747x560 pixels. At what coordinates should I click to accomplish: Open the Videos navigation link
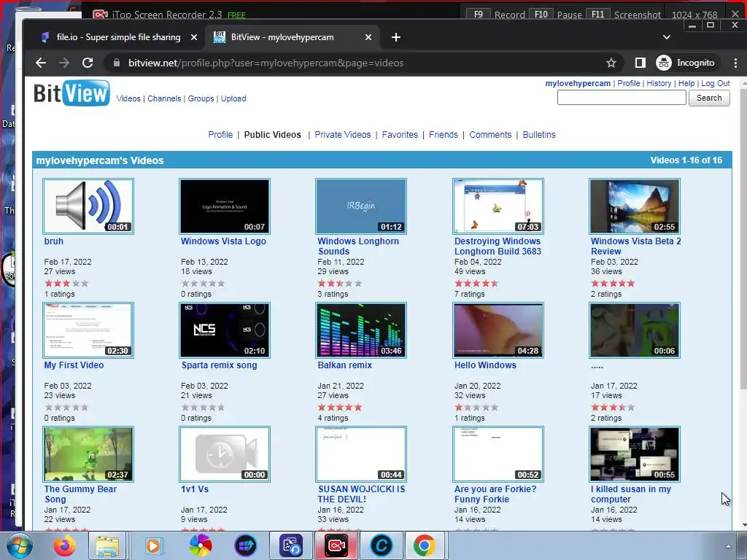pyautogui.click(x=128, y=98)
